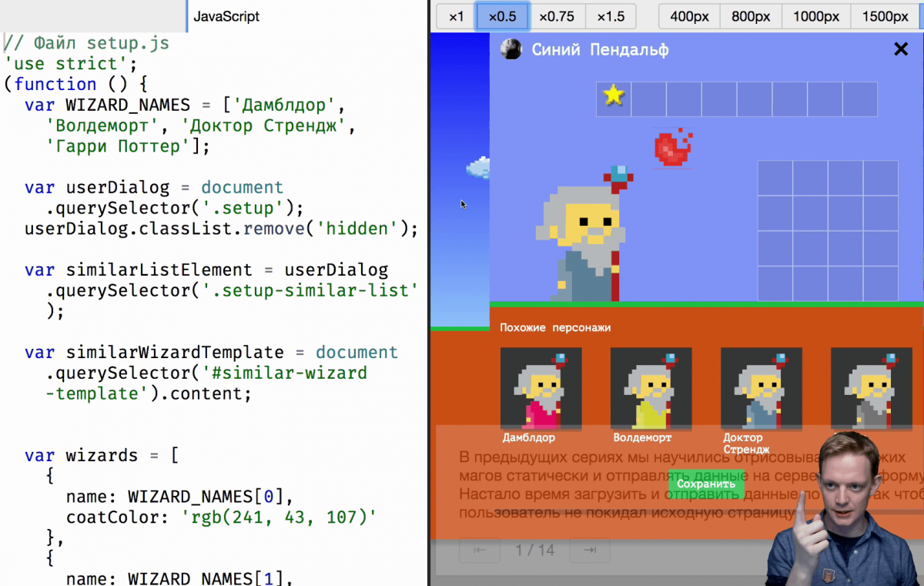Click the name: WIZARD_NAMES[0] code line
The image size is (924, 586).
(179, 497)
